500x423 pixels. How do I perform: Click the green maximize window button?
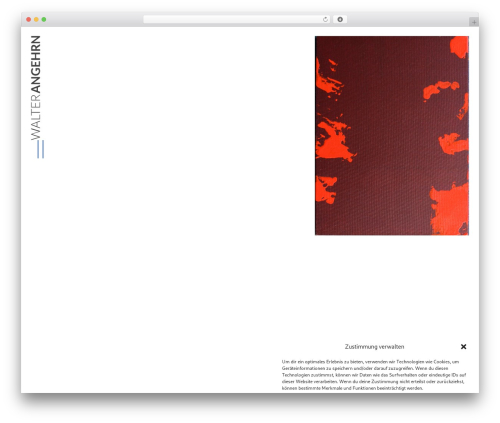(44, 19)
